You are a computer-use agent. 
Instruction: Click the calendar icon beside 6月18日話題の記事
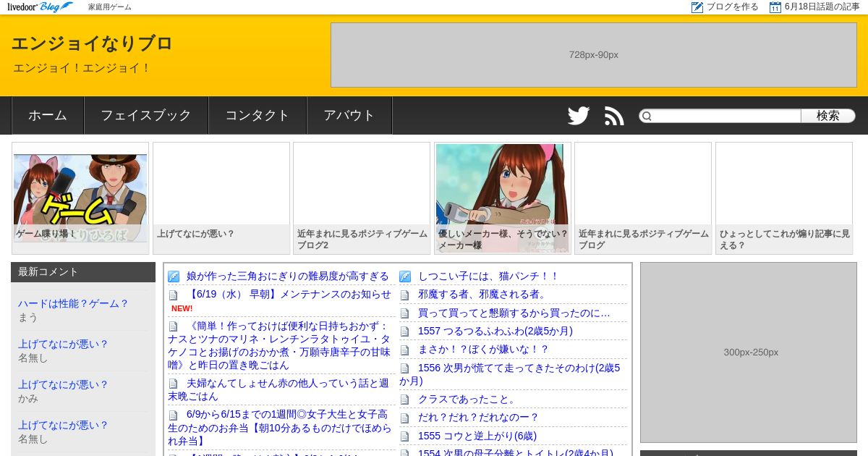tap(775, 7)
